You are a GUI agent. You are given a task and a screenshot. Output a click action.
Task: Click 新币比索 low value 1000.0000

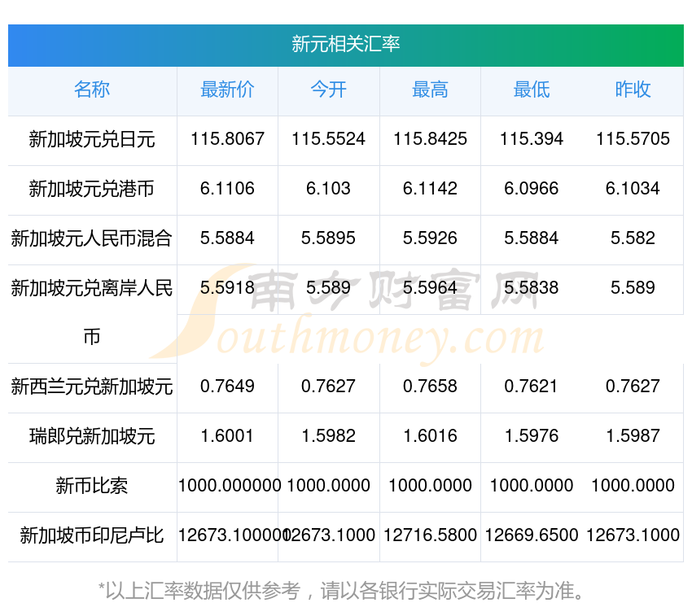(532, 485)
